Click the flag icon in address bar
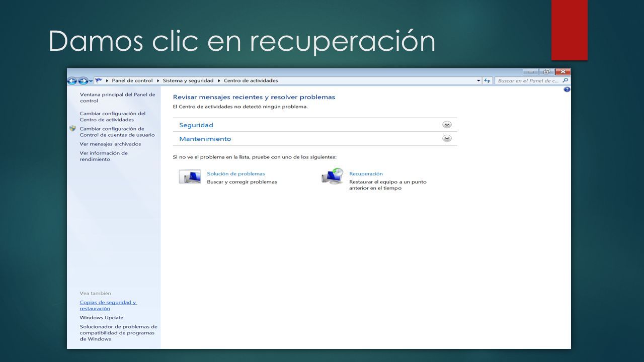Viewport: 644px width, 362px height. [x=99, y=80]
